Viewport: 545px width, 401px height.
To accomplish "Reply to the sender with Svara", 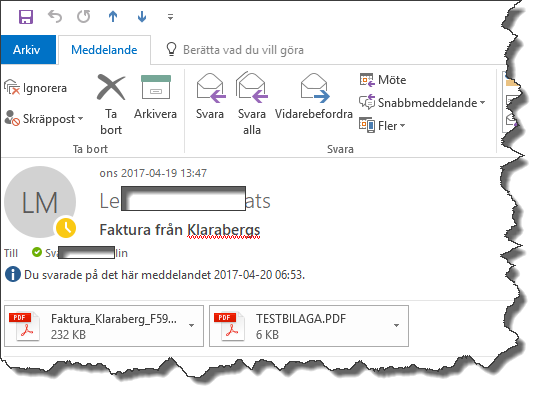I will (x=210, y=97).
